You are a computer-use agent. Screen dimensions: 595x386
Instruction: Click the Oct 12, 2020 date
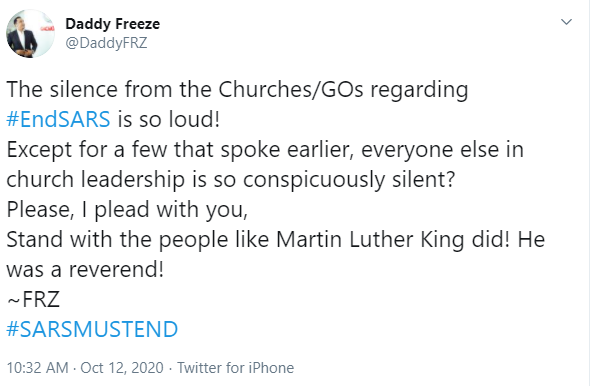[122, 368]
